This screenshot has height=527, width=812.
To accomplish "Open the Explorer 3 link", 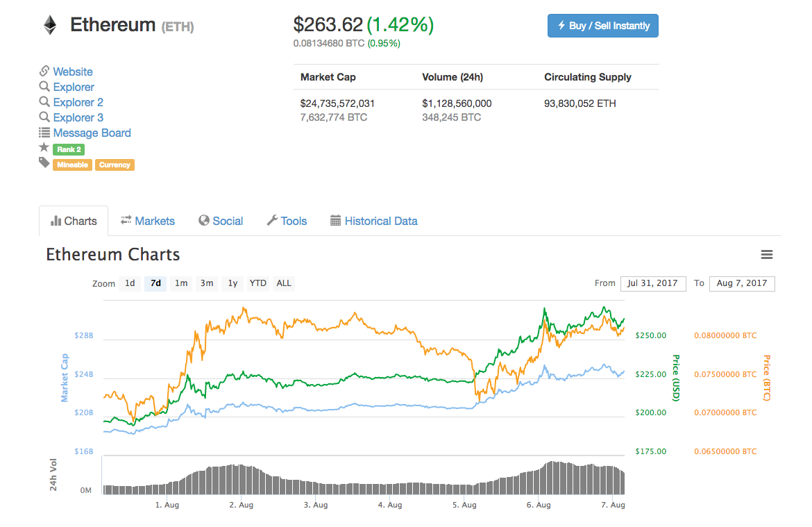I will [78, 117].
